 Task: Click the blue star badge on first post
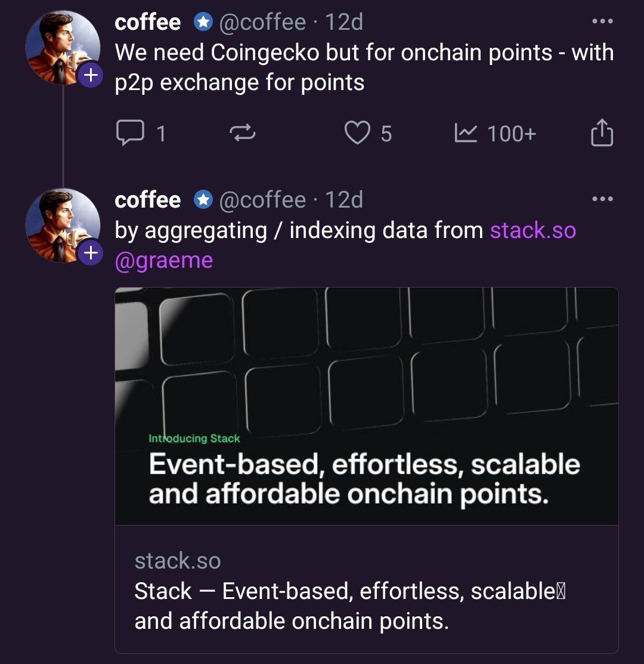203,23
